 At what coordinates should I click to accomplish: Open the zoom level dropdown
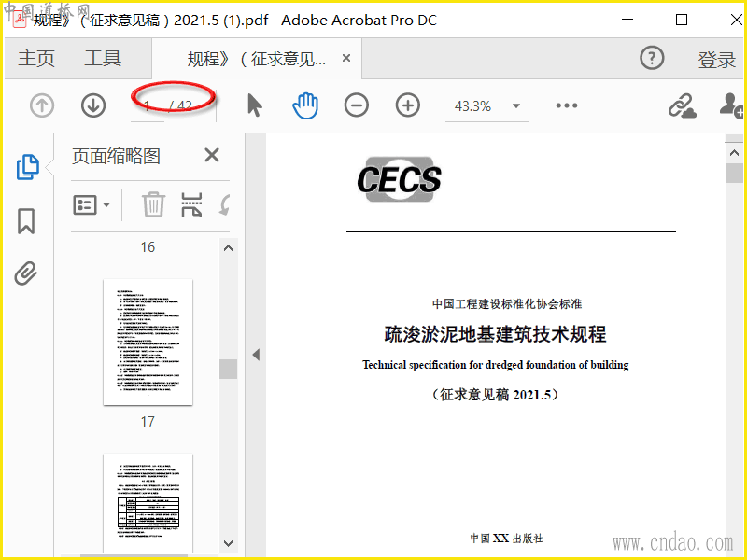[516, 105]
